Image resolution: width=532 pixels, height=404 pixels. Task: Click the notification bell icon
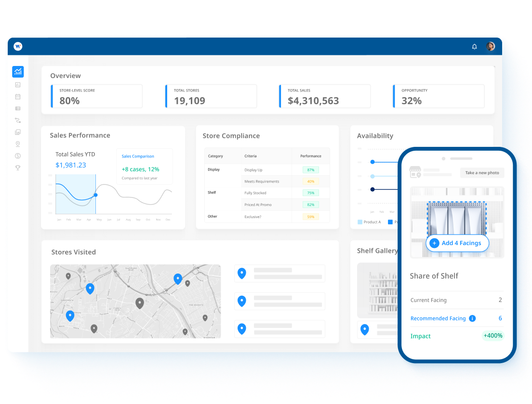click(474, 47)
